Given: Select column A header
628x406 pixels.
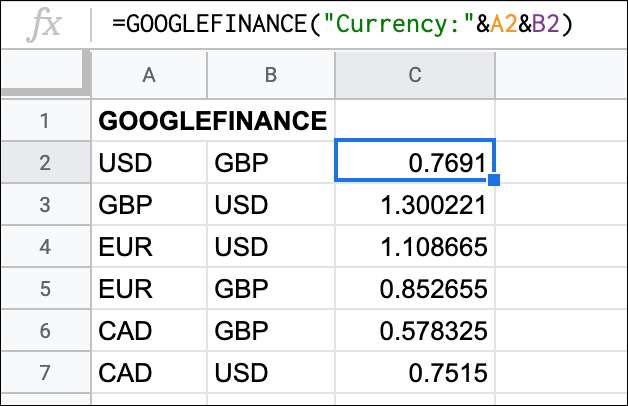Looking at the screenshot, I should pyautogui.click(x=149, y=75).
